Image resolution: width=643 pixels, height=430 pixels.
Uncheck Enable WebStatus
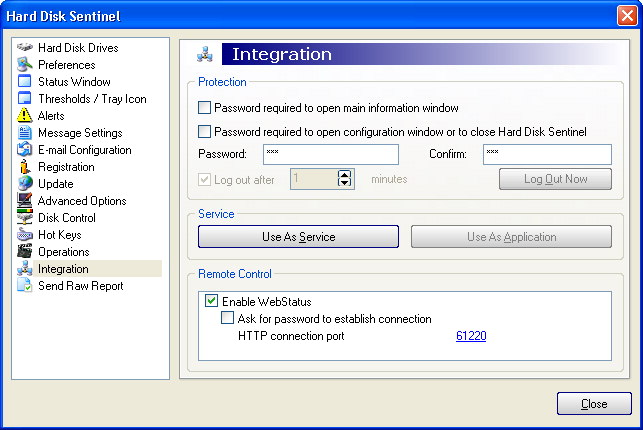click(212, 301)
